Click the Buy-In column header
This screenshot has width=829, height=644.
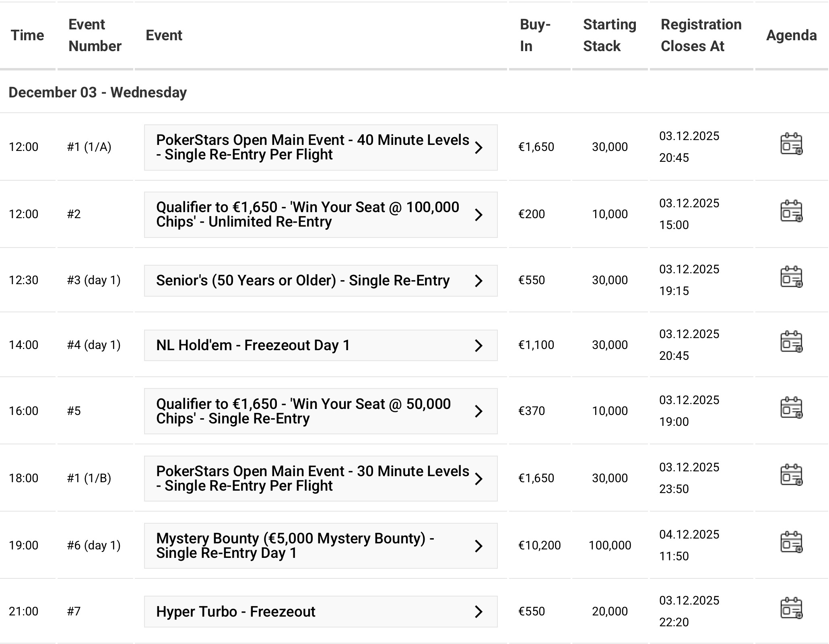[535, 35]
